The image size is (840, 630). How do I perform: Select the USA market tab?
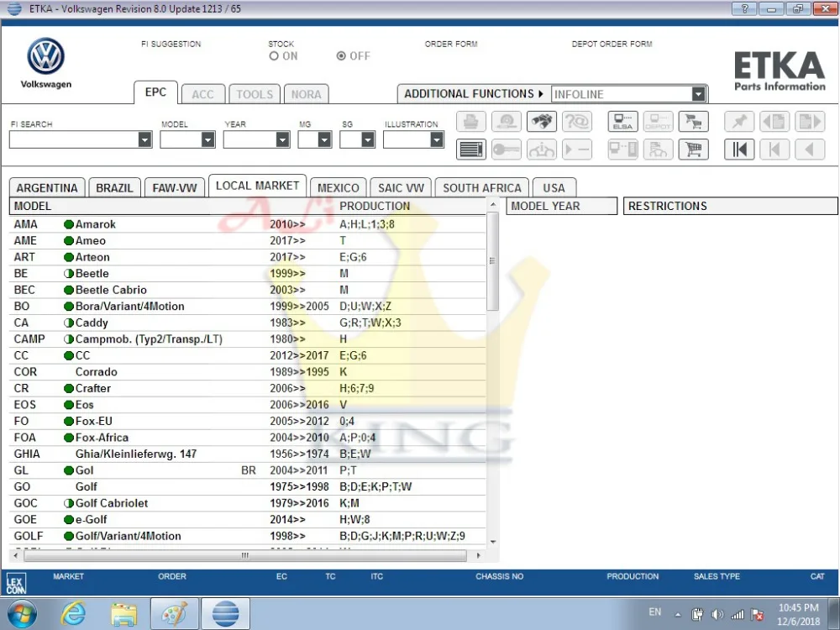[x=554, y=188]
